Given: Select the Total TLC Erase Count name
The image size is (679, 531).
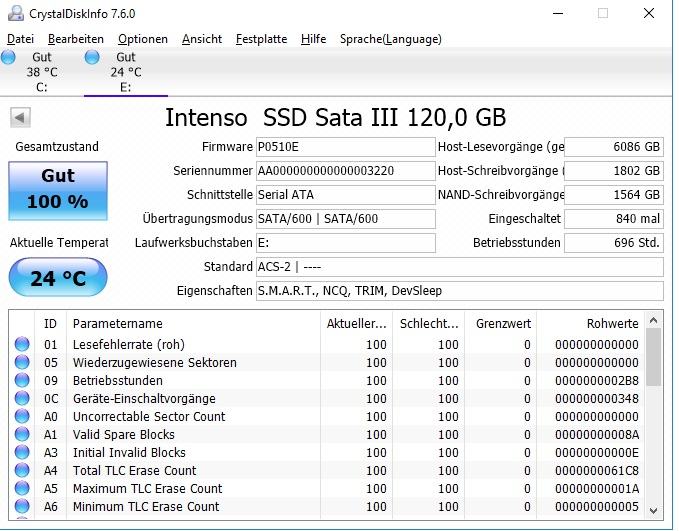Looking at the screenshot, I should coord(134,470).
